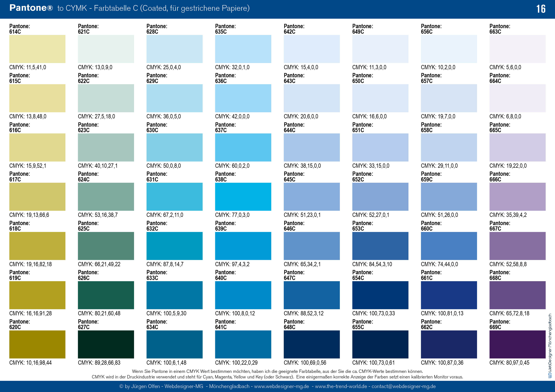This screenshot has height=392, width=555.
Task: Choose the Pantone 626C forest green swatch
Action: pos(106,295)
